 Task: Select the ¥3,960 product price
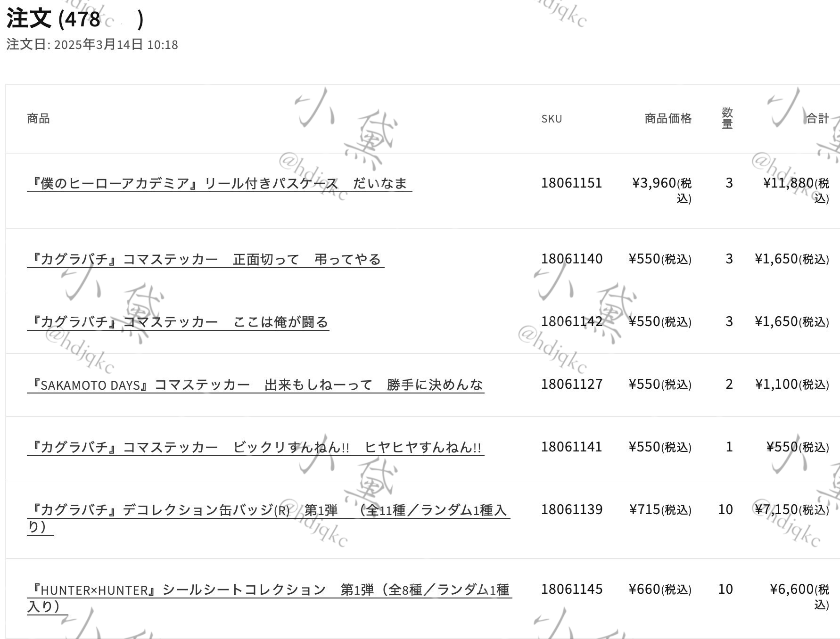[x=662, y=190]
